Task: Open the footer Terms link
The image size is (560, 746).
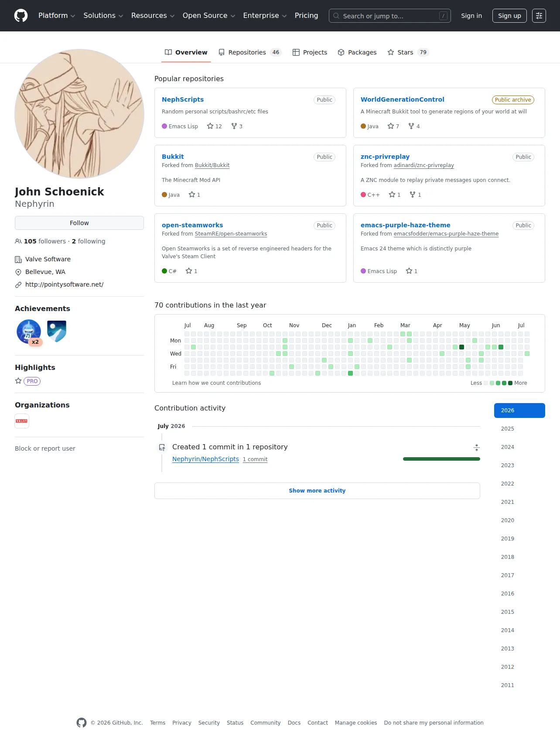Action: pos(157,723)
